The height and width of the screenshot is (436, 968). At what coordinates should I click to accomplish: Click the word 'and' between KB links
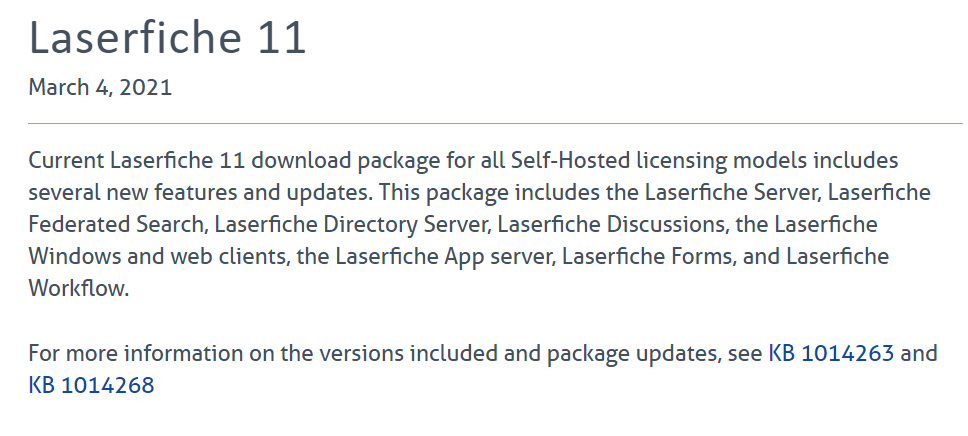tap(919, 353)
